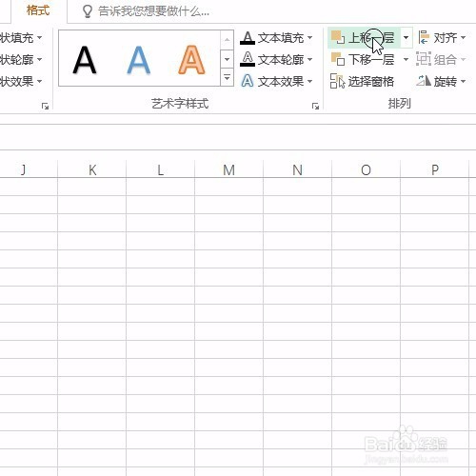Open the 上移一层 dropdown arrow

pyautogui.click(x=407, y=38)
